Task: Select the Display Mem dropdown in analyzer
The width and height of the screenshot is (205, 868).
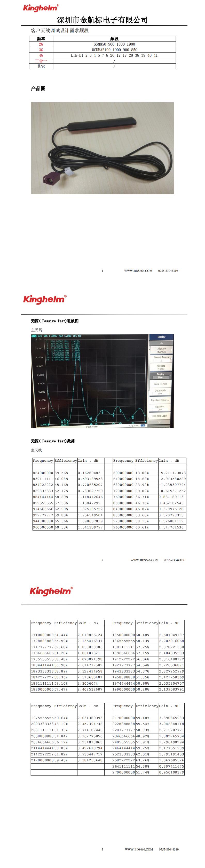Action: click(x=161, y=376)
